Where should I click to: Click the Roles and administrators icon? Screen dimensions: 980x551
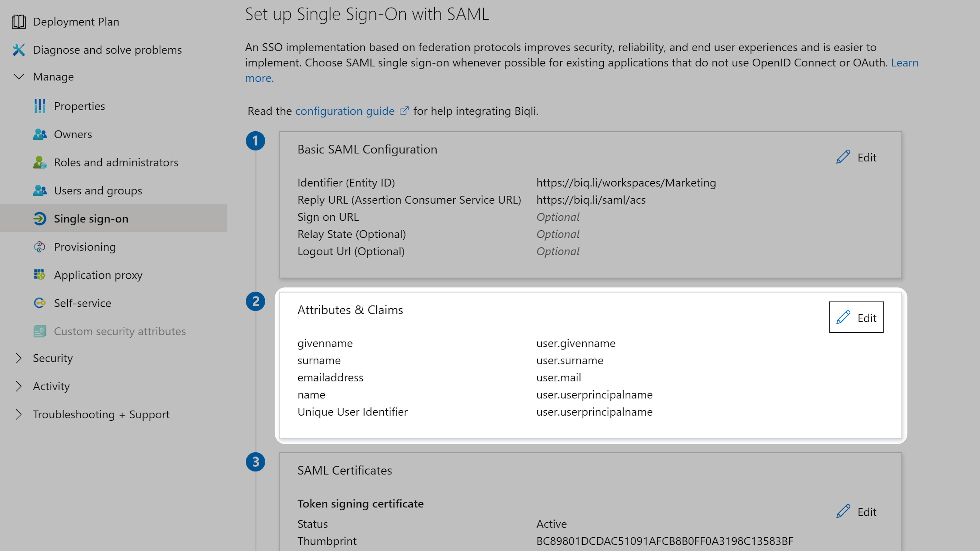(x=40, y=162)
